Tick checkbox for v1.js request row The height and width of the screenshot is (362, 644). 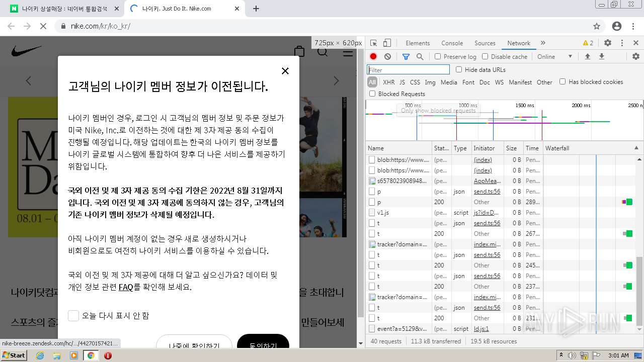[x=372, y=213]
